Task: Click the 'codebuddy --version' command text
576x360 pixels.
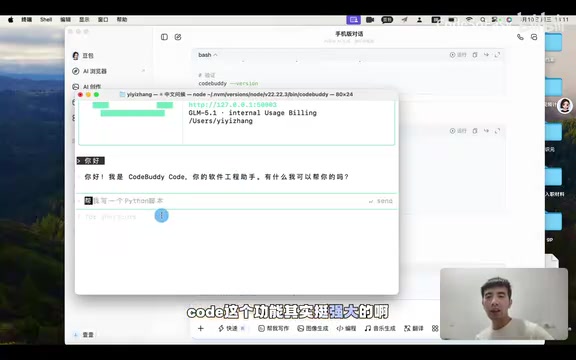Action: point(228,83)
